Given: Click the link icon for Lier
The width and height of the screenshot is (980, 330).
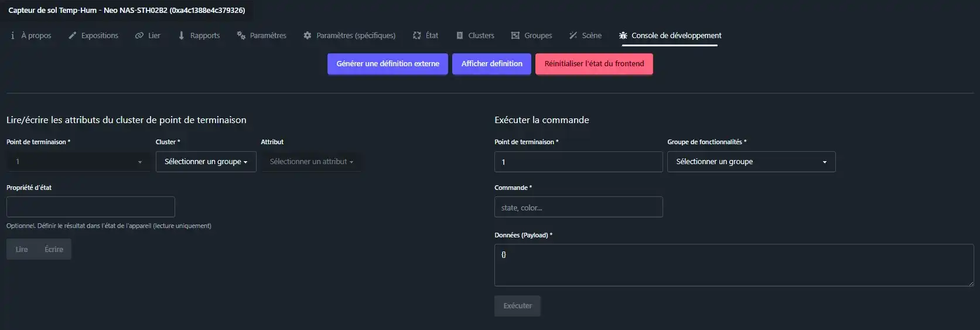Looking at the screenshot, I should tap(139, 36).
